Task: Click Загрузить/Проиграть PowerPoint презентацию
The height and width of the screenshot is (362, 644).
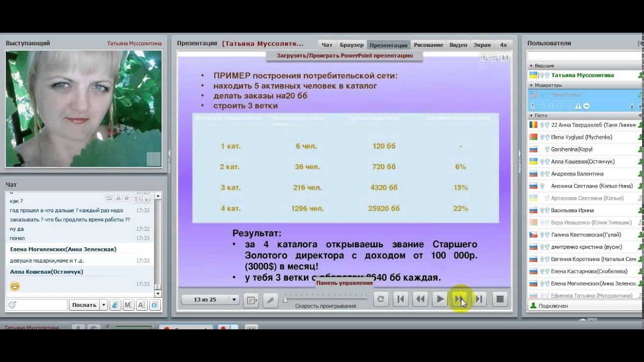Action: 345,56
